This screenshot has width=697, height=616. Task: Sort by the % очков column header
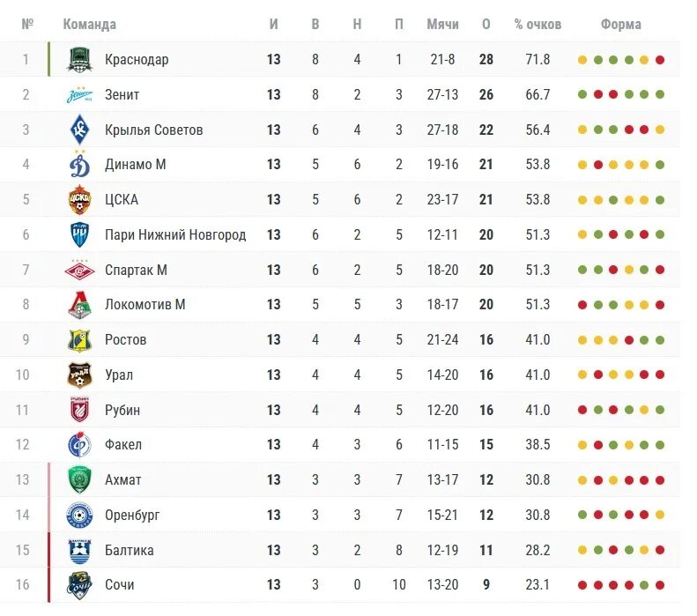[538, 25]
